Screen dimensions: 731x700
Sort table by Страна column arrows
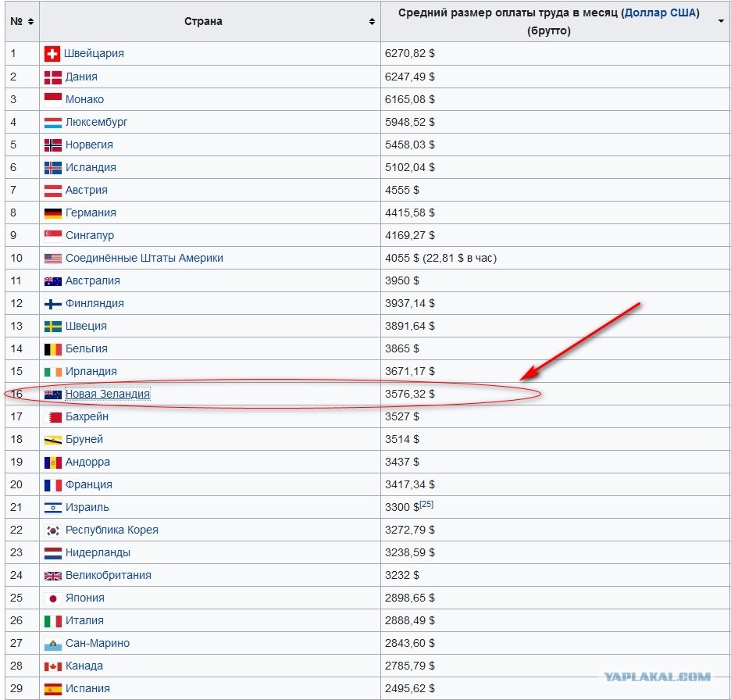pyautogui.click(x=372, y=21)
